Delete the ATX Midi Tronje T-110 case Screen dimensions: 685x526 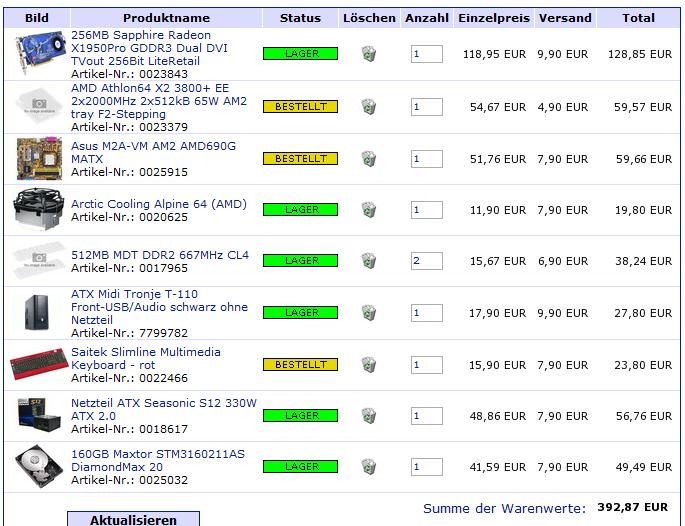369,313
